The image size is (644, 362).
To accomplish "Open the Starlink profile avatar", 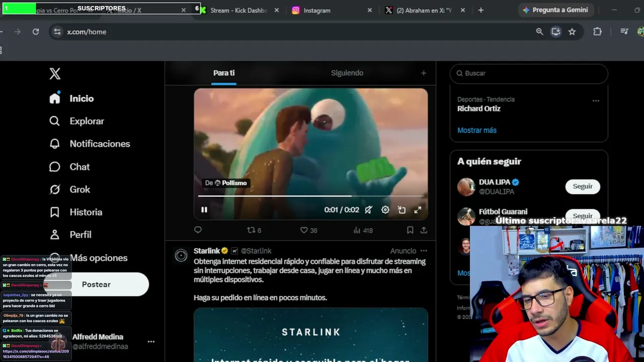I will pos(181,256).
